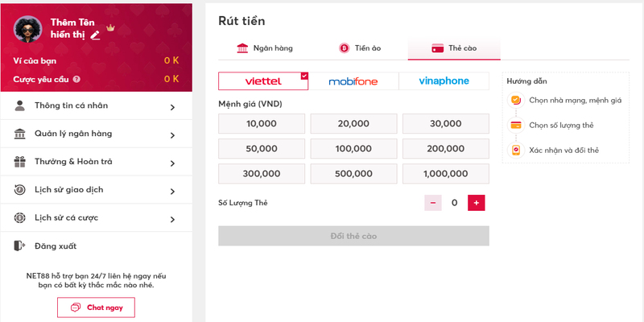Expand Thông tin cá nhân chevron arrow

pyautogui.click(x=172, y=107)
